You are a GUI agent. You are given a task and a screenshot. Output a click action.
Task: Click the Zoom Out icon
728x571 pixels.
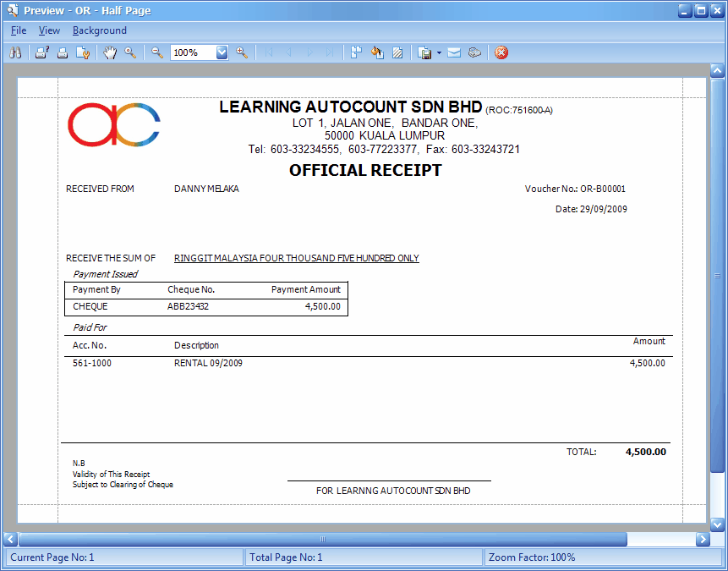click(x=157, y=52)
